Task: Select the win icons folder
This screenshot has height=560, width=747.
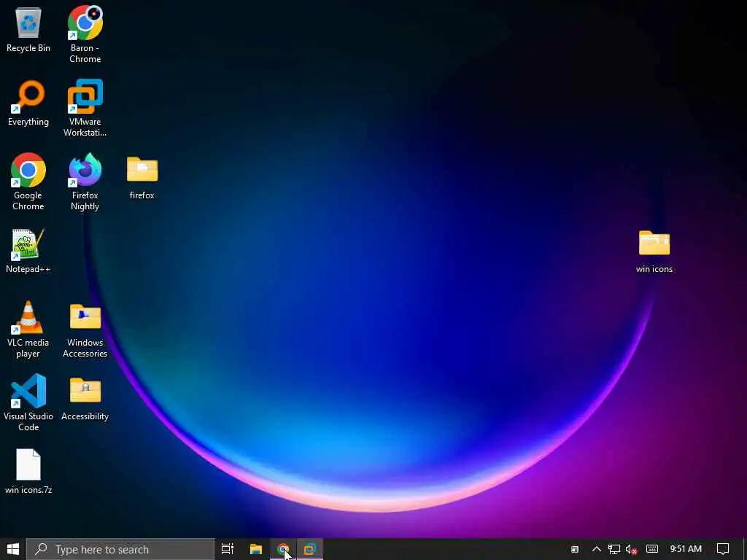Action: coord(654,251)
